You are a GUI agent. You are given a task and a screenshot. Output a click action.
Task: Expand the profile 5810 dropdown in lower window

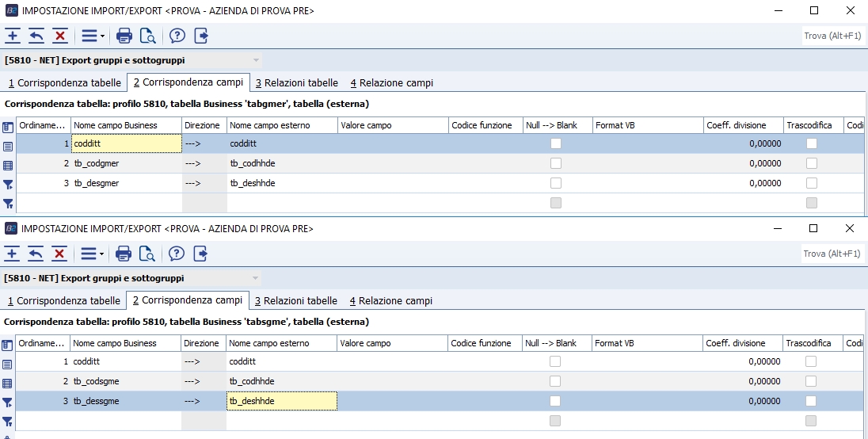[x=256, y=278]
